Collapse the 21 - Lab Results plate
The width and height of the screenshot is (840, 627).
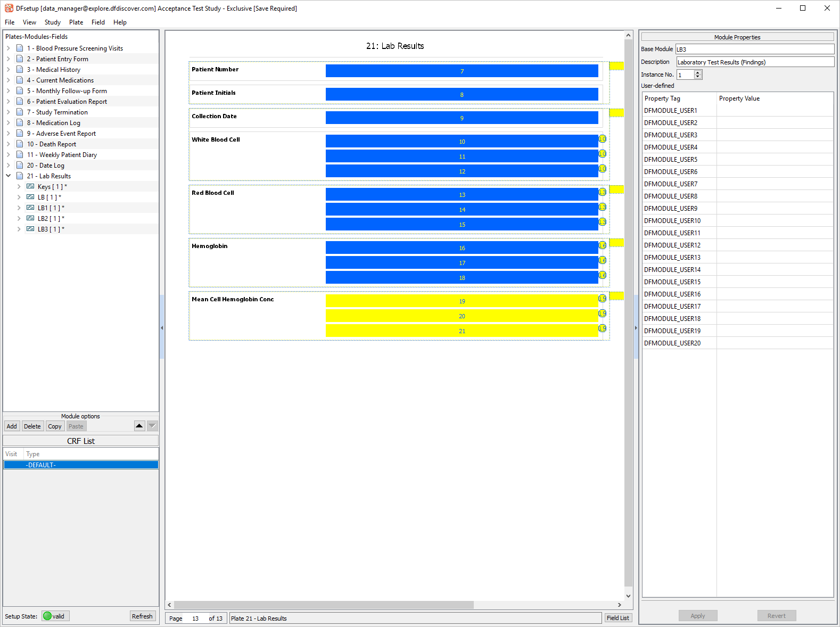tap(9, 176)
